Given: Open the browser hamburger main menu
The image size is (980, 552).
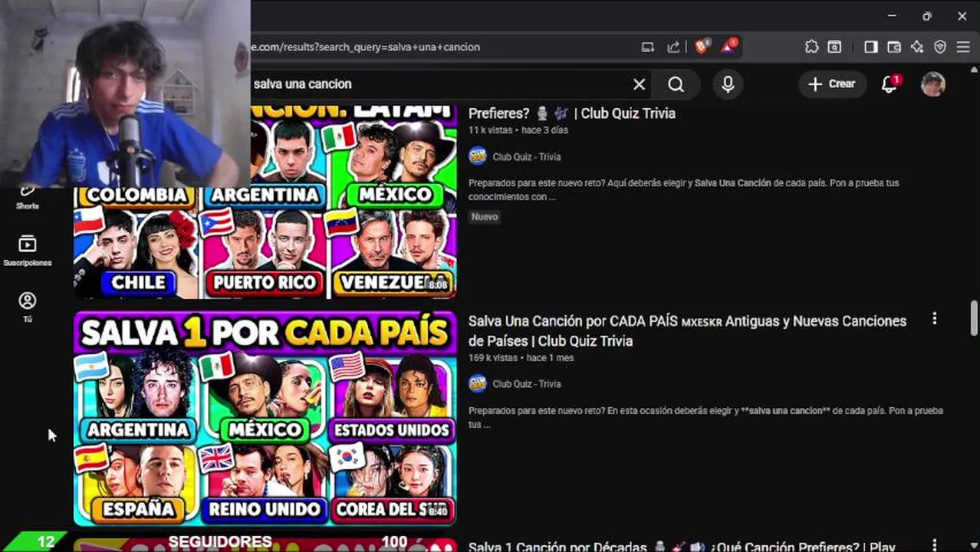Looking at the screenshot, I should [964, 47].
